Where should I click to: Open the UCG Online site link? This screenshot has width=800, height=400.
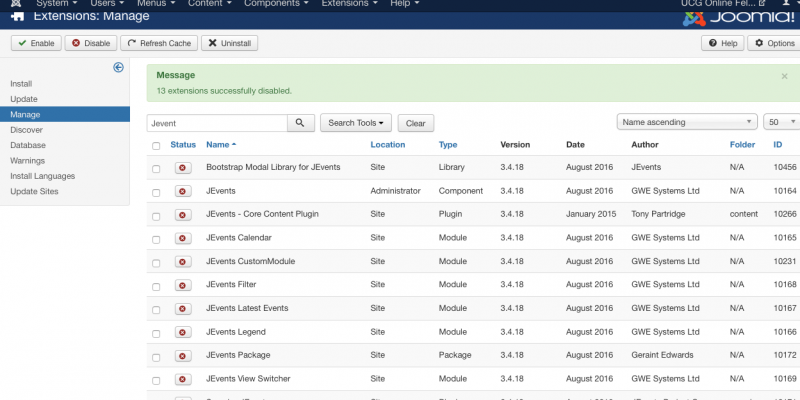pos(723,4)
